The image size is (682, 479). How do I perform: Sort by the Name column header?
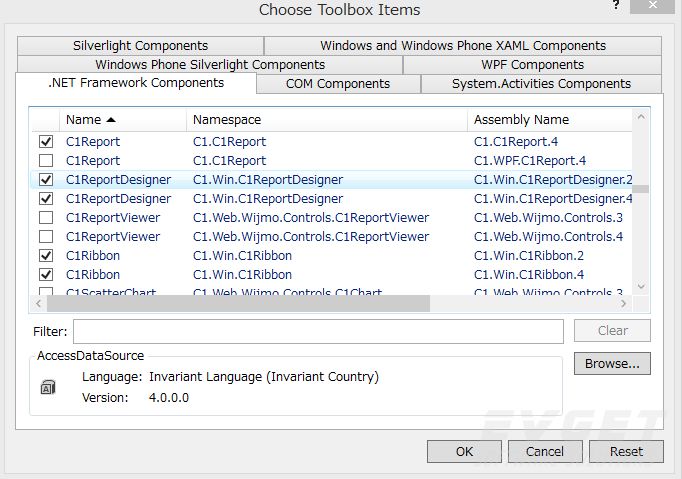click(123, 120)
